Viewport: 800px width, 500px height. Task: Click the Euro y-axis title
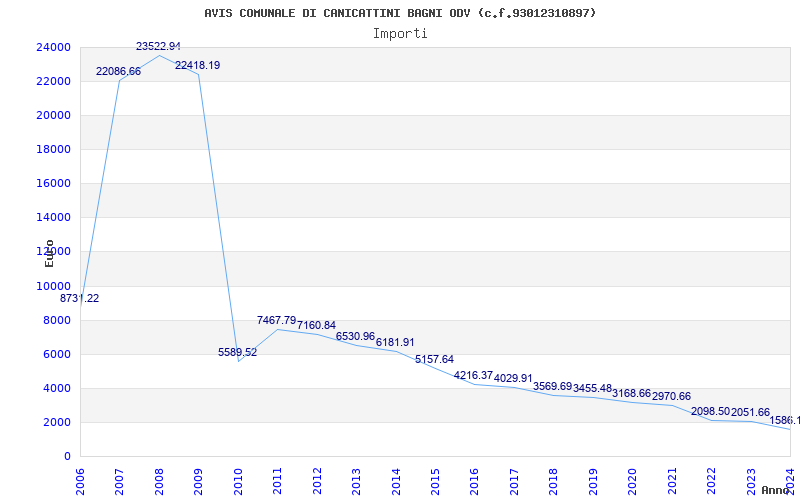[x=49, y=253]
